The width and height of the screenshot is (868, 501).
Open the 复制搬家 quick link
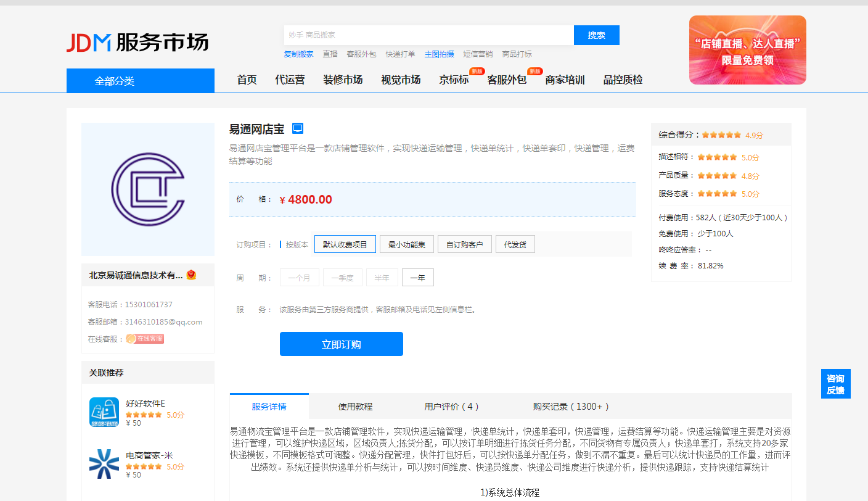click(x=298, y=54)
